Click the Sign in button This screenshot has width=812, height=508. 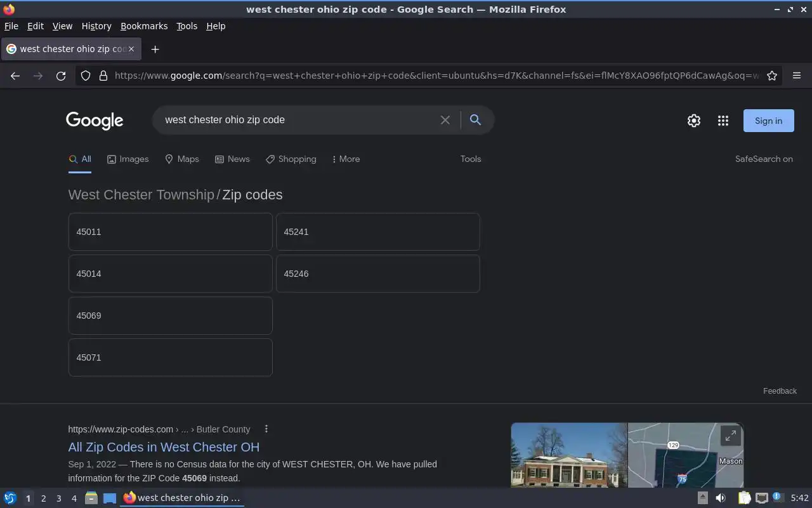[768, 121]
